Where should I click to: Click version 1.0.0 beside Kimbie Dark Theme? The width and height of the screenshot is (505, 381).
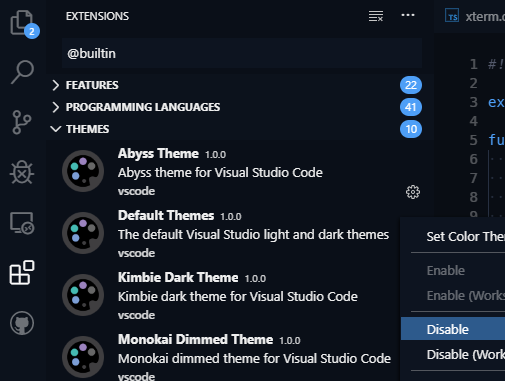255,279
